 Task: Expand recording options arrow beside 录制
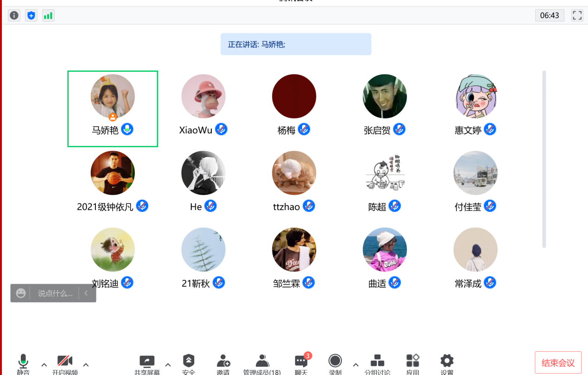[355, 365]
